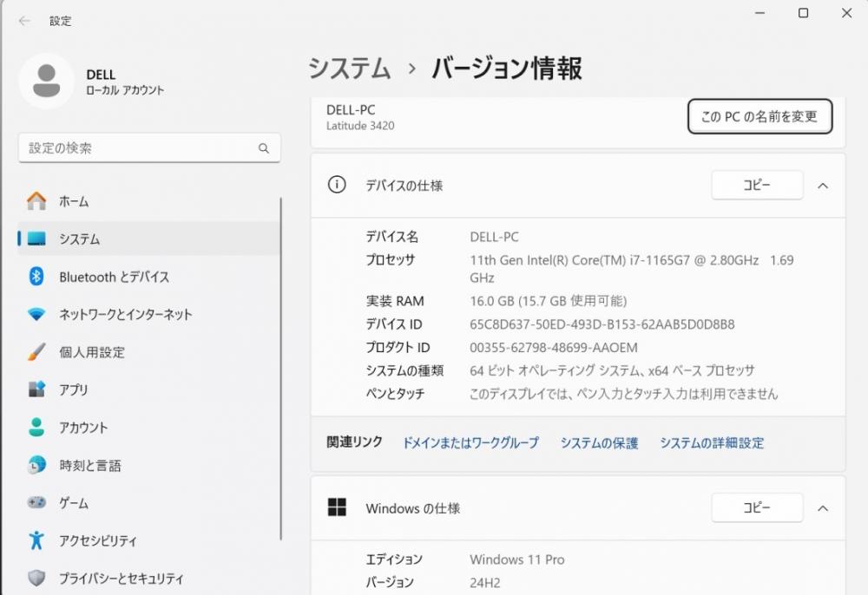Image resolution: width=868 pixels, height=595 pixels.
Task: Select システム in the sidebar
Action: click(x=149, y=239)
